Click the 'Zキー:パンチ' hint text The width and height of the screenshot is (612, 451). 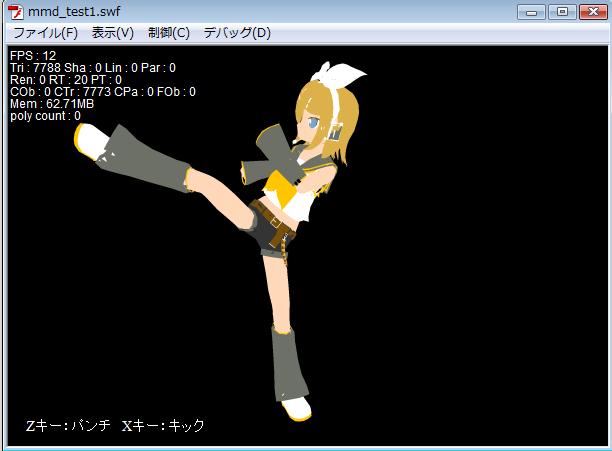point(68,425)
